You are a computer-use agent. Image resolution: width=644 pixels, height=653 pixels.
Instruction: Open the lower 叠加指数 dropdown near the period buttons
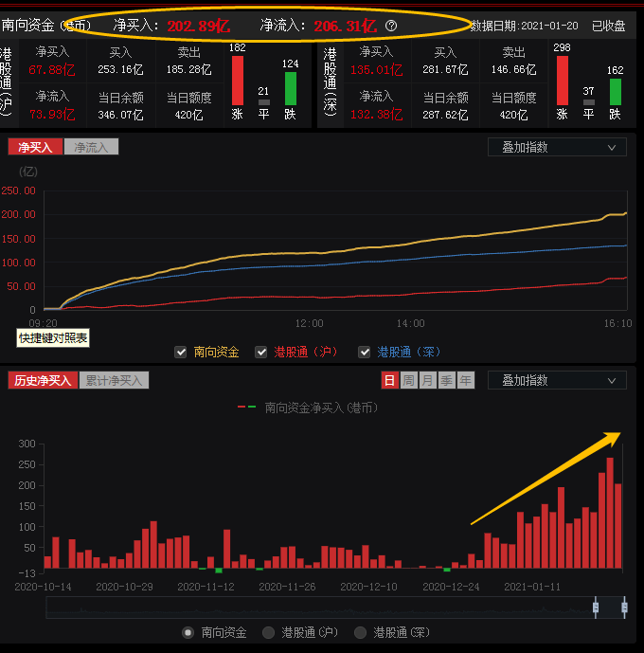(x=557, y=380)
